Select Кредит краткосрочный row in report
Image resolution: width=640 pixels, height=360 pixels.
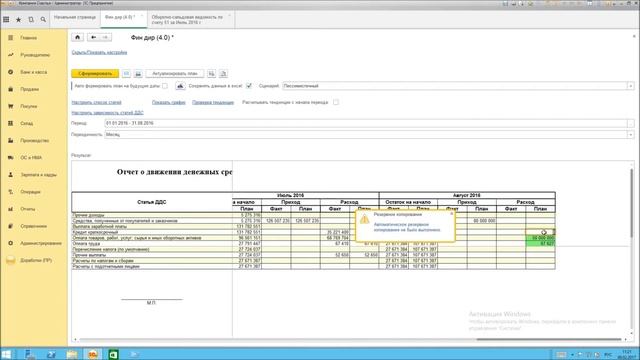coord(152,232)
